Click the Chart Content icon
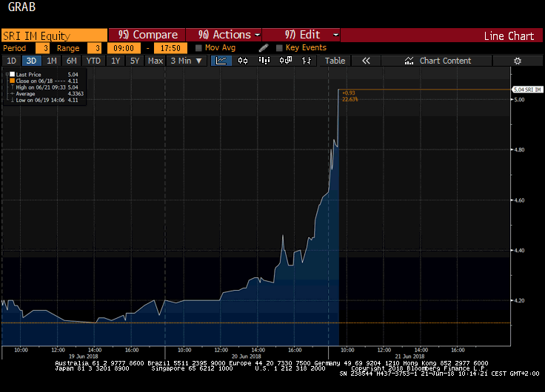Screen dimensions: 545x392 point(408,61)
